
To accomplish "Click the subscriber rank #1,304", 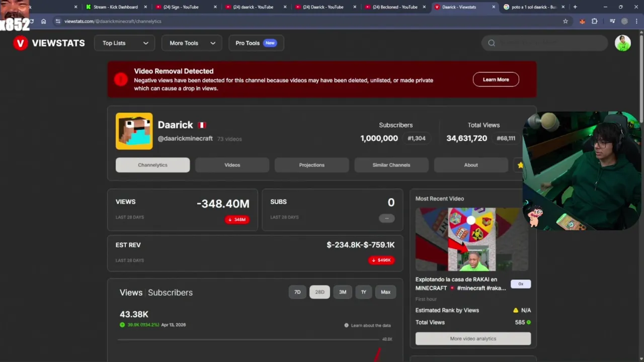I will (x=417, y=138).
